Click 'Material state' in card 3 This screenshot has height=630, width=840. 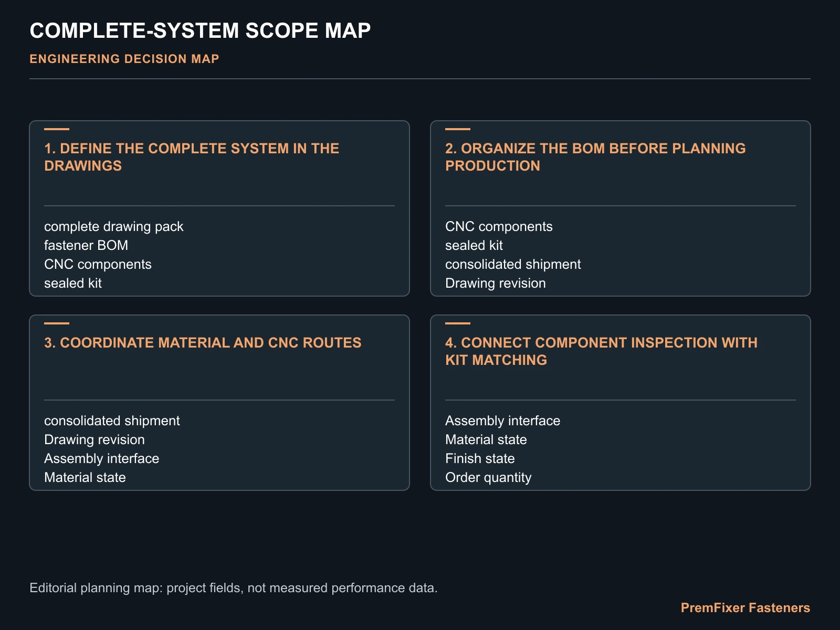point(85,477)
